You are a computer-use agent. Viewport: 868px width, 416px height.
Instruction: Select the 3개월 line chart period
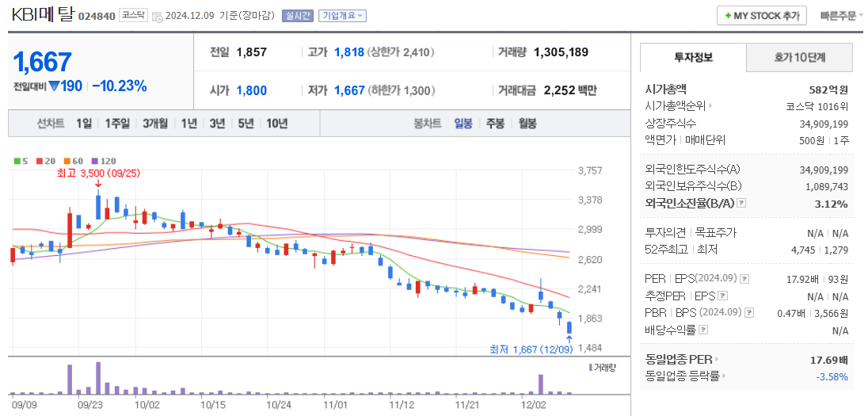pyautogui.click(x=155, y=124)
